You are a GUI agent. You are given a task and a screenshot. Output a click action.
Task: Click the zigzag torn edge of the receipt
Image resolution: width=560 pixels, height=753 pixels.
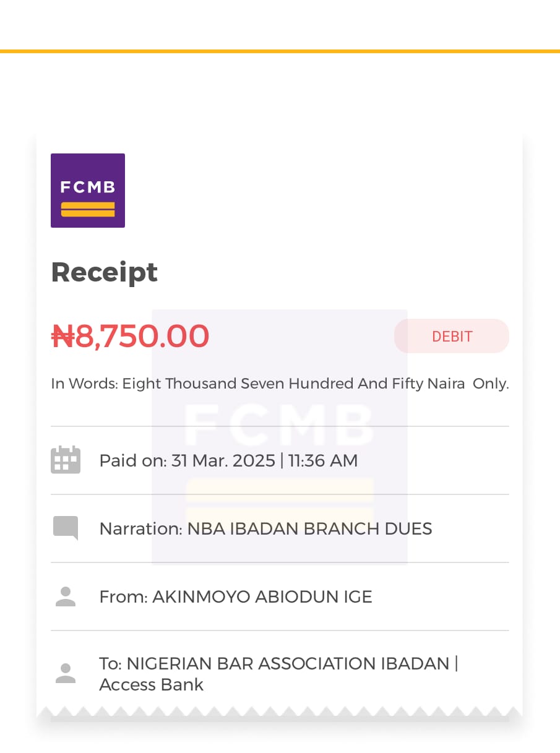point(280,712)
